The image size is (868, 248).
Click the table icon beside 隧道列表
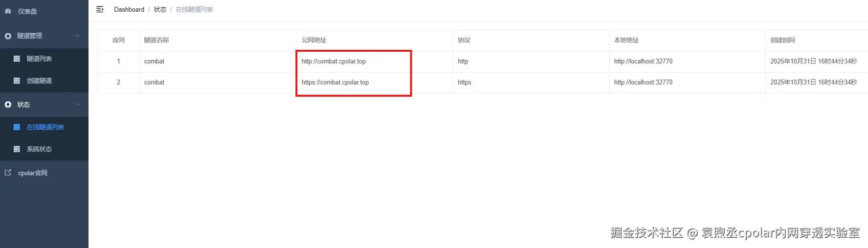[x=17, y=59]
